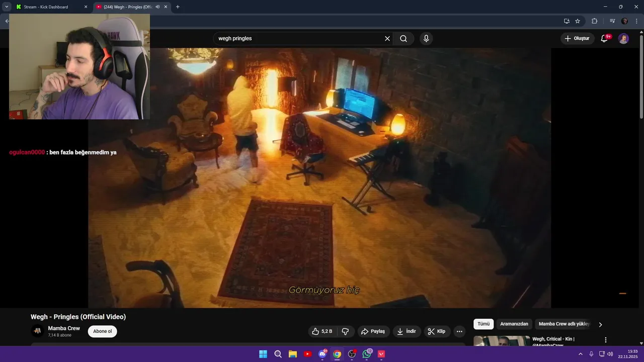This screenshot has height=362, width=644.
Task: Open Wegh, Critical - Kin title link
Action: click(553, 341)
